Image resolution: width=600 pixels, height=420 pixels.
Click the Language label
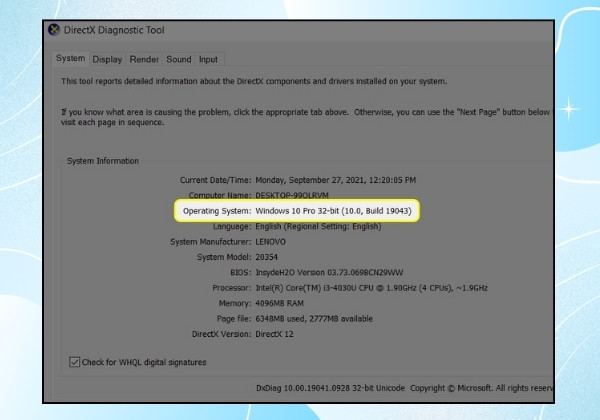[232, 226]
